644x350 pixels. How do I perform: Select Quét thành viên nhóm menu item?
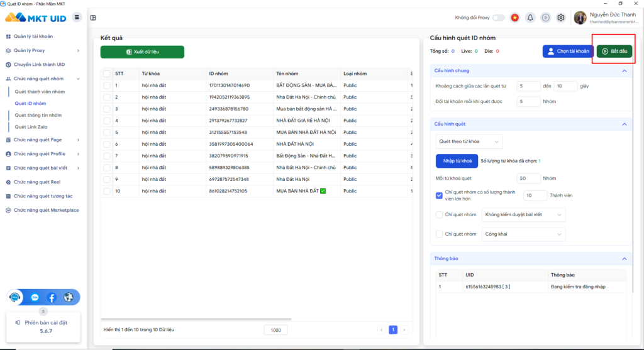click(x=40, y=92)
